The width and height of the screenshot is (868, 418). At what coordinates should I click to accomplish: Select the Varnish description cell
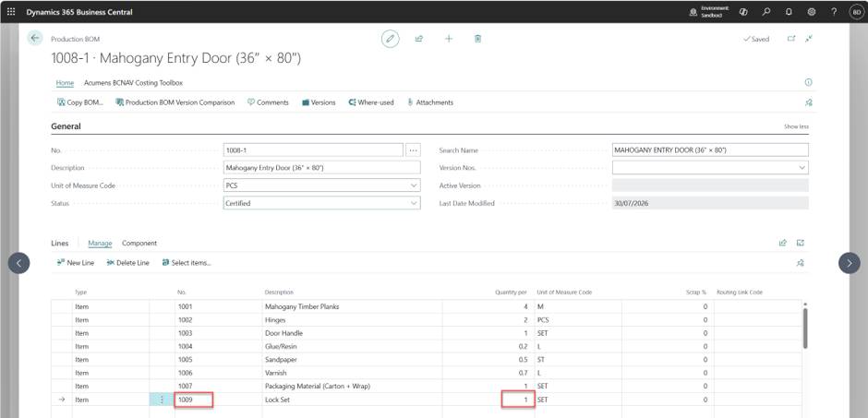pyautogui.click(x=352, y=373)
